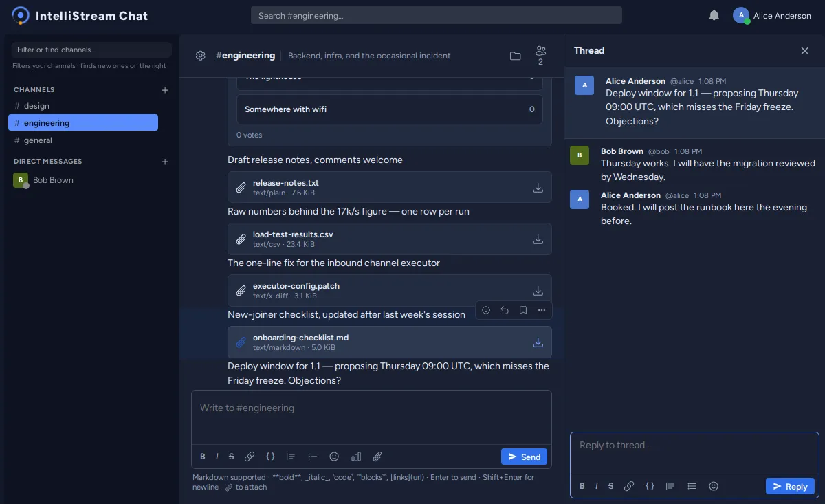The width and height of the screenshot is (825, 504).
Task: Insert link in main composer
Action: click(250, 457)
